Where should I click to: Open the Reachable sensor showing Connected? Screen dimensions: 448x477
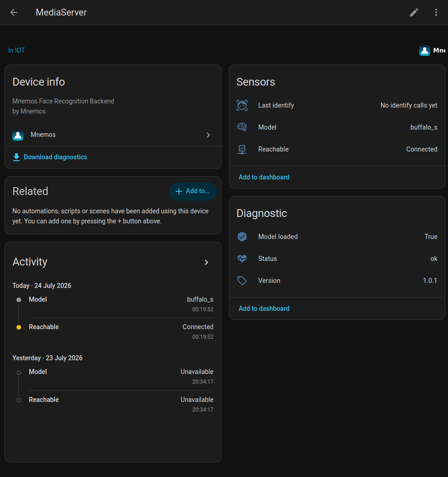click(337, 149)
